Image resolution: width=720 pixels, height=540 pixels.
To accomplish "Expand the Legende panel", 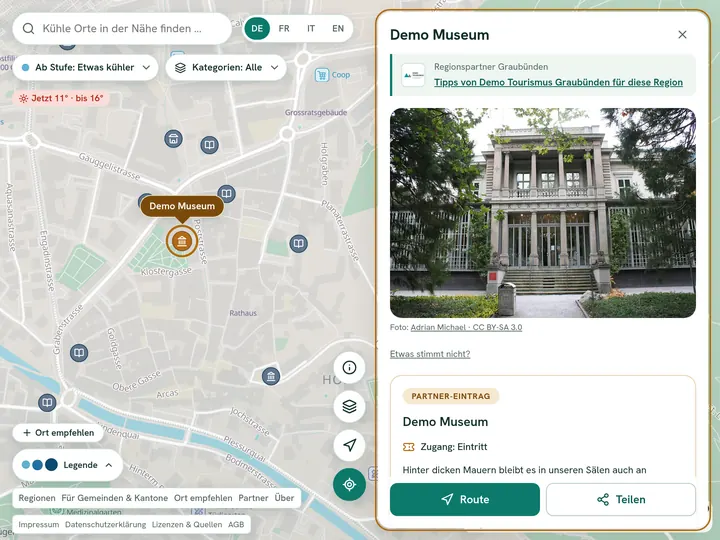I will tap(68, 465).
